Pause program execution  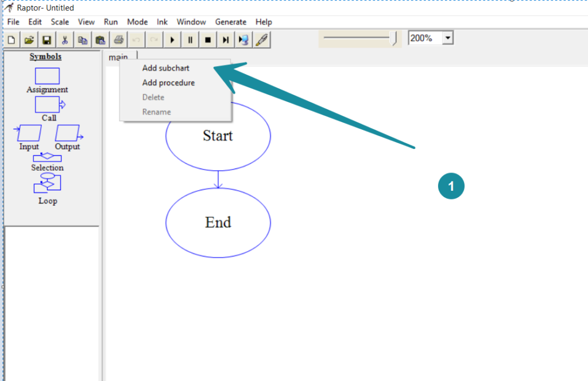(x=190, y=39)
